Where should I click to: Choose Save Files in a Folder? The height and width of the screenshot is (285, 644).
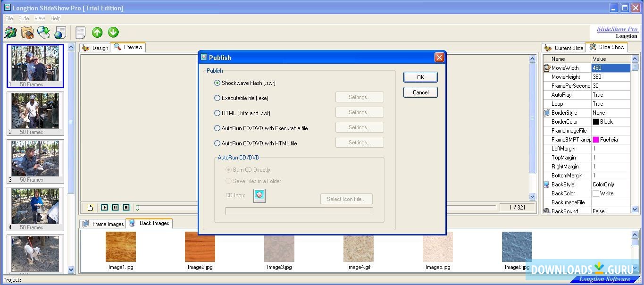coord(253,181)
